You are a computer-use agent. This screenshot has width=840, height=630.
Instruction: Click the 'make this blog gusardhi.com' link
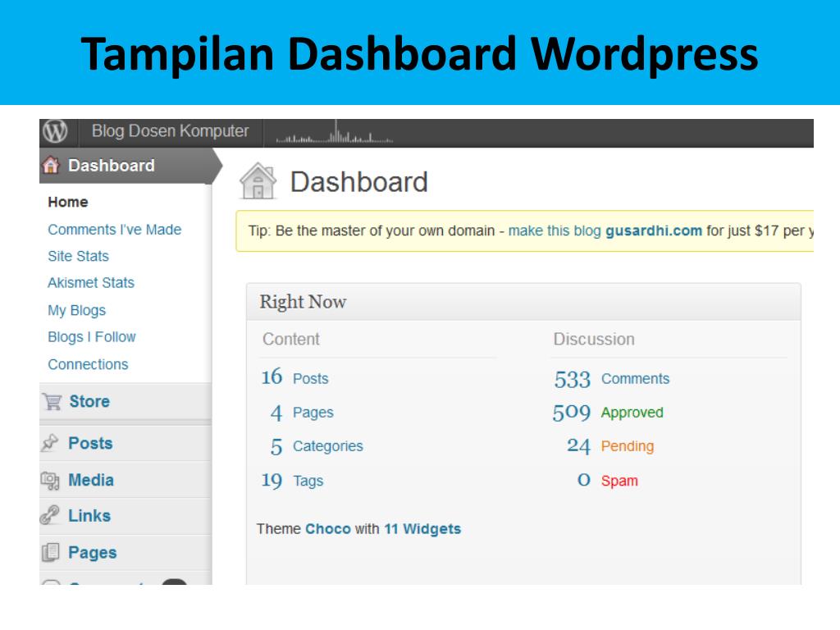pyautogui.click(x=605, y=231)
